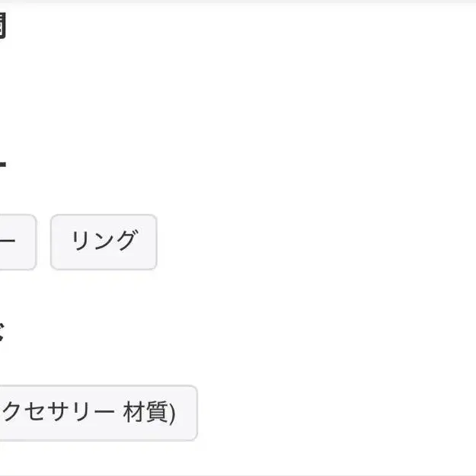Follow the リング tag link
Viewport: 476px width, 476px height.
point(104,241)
